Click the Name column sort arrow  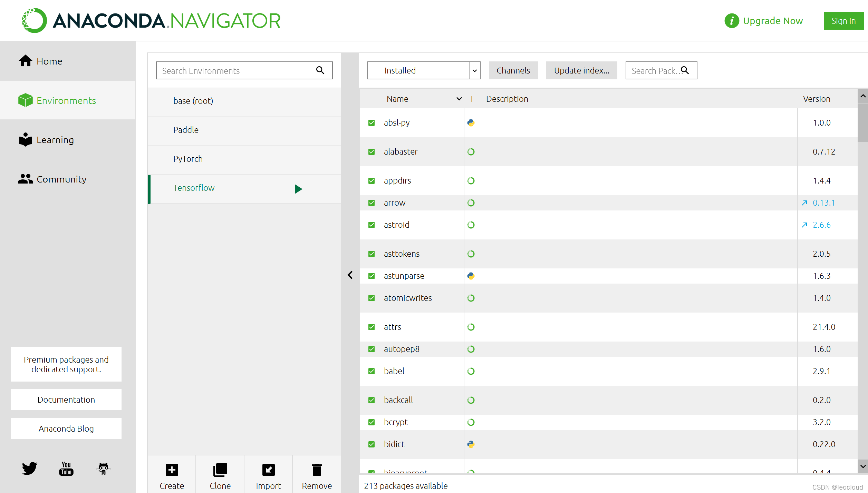(x=459, y=99)
